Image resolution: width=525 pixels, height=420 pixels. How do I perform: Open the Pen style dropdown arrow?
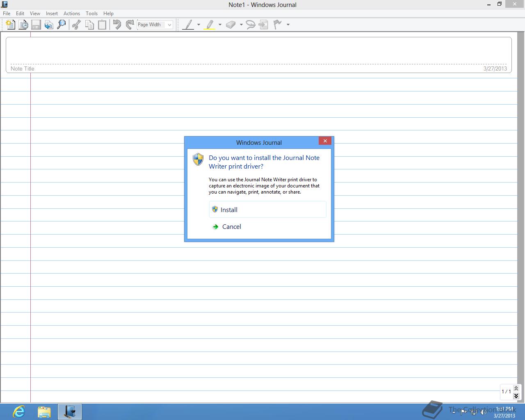[199, 25]
